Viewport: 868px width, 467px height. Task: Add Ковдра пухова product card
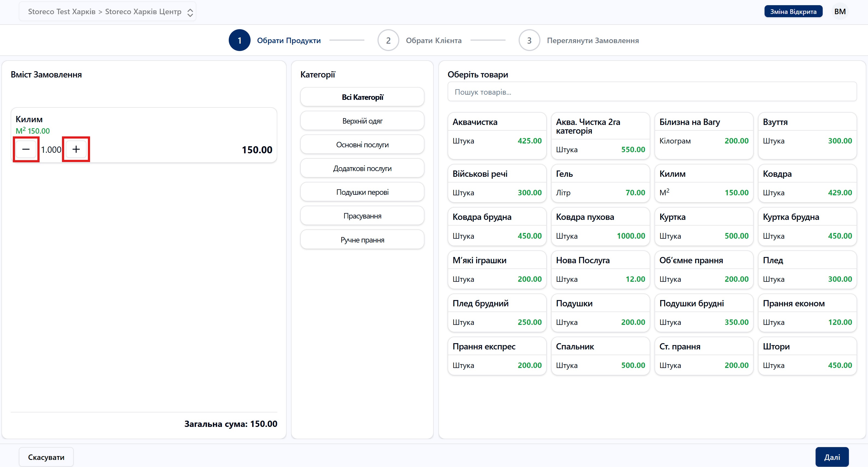click(600, 226)
